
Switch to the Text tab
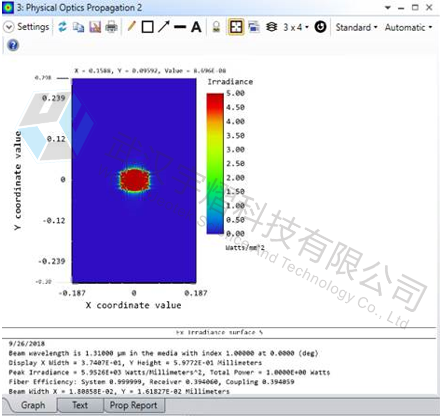80,405
